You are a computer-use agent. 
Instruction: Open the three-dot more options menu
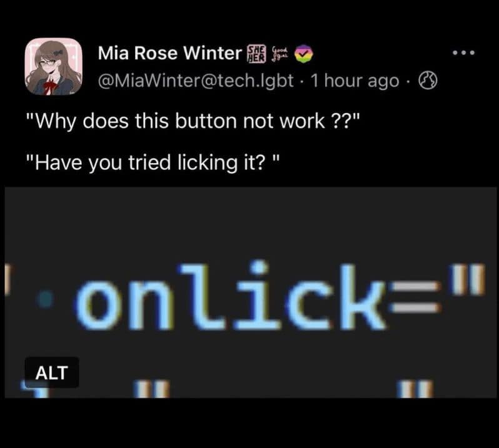point(464,52)
